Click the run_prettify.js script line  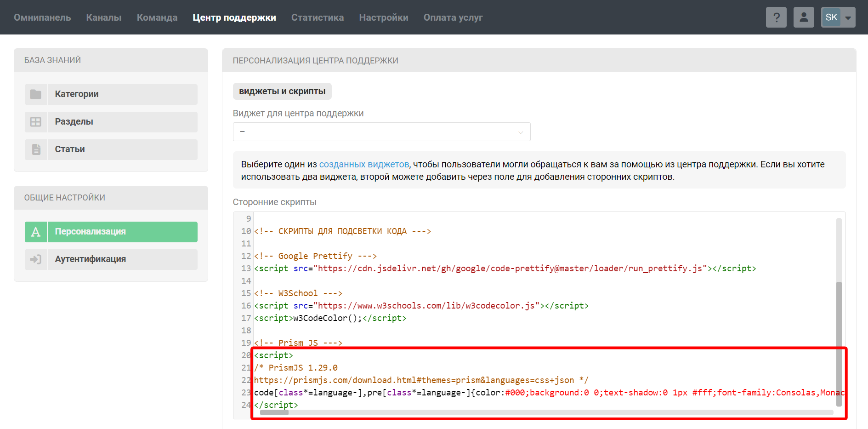click(x=505, y=269)
